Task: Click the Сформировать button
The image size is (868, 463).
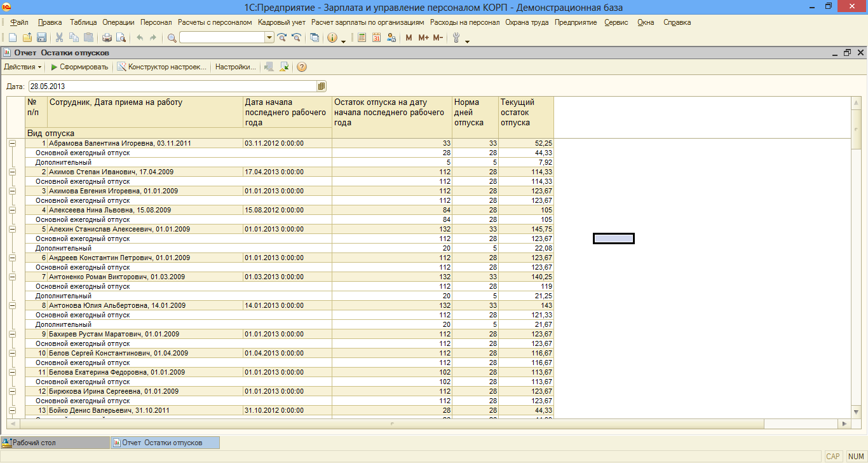Action: point(79,67)
